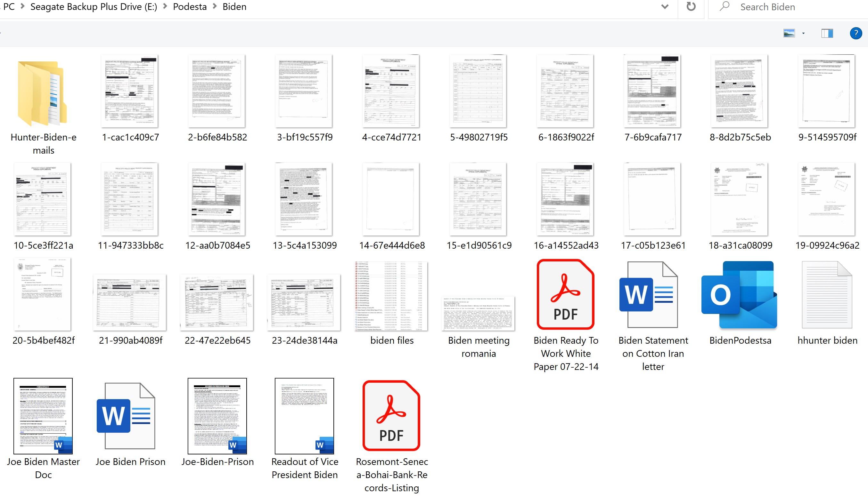Select thumbnail 12-aa0b7084e5
Viewport: 868px width, 496px height.
coord(217,199)
